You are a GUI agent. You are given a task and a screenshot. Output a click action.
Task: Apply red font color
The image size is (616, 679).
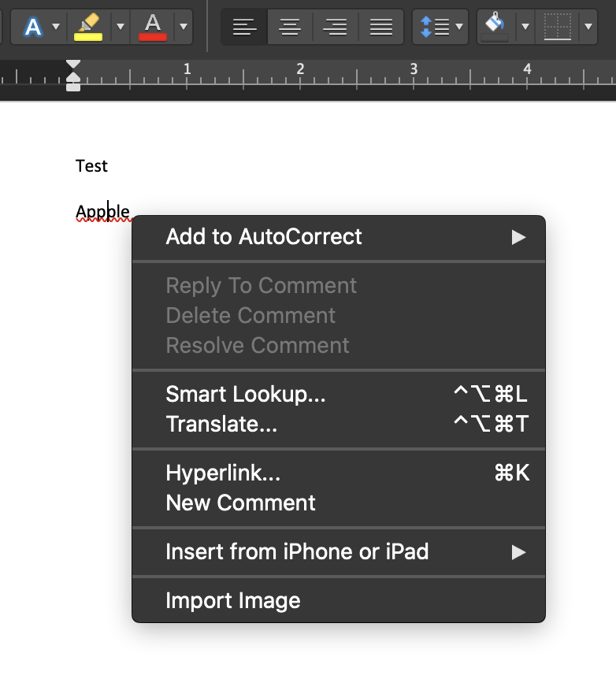[153, 27]
